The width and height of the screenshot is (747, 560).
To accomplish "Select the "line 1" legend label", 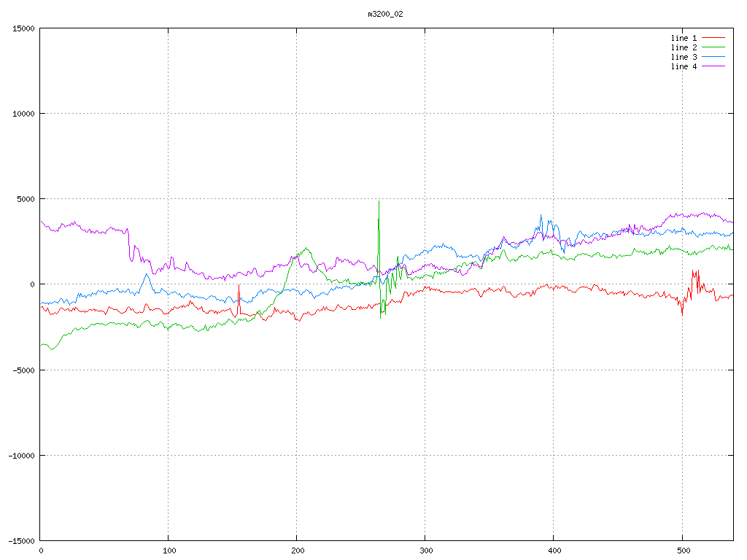I will 684,38.
